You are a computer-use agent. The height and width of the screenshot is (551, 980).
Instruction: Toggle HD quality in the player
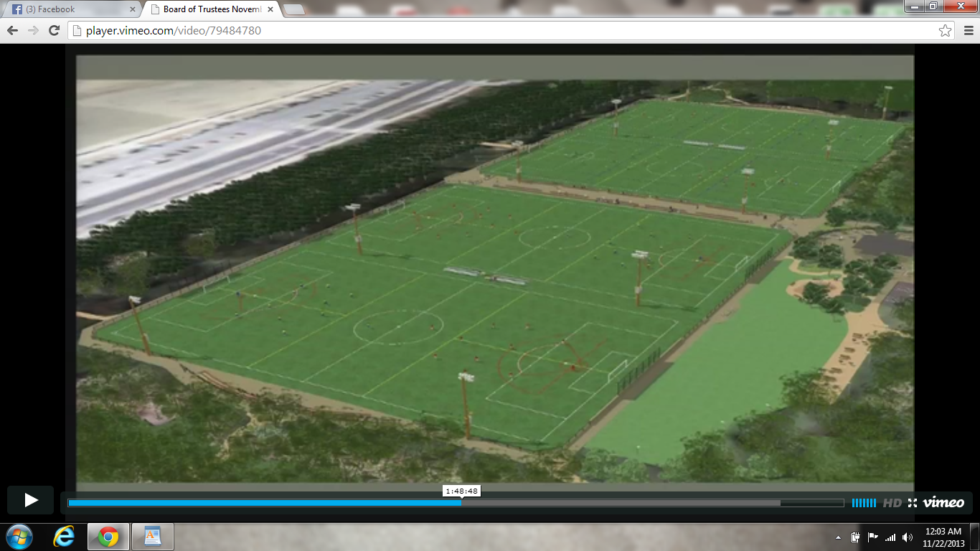[x=892, y=503]
